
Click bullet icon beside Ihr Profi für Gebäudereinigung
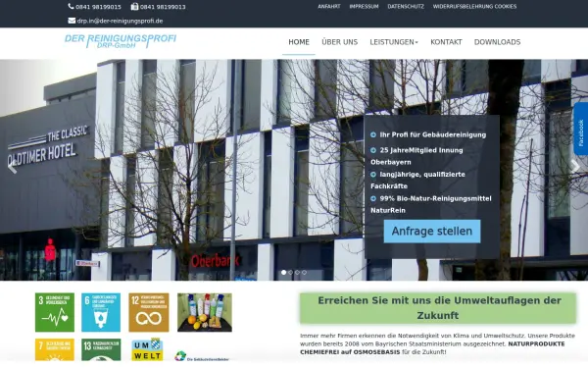click(373, 134)
